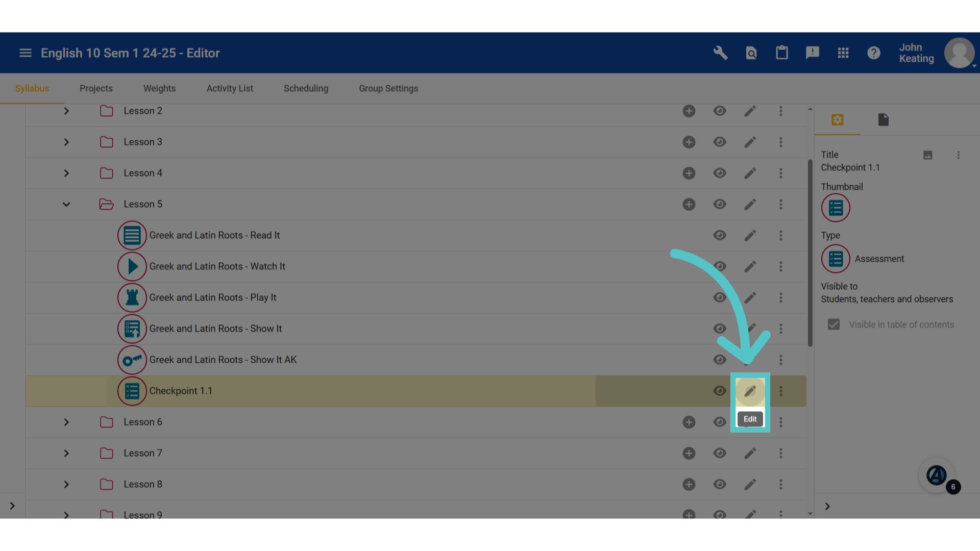Open document page tab in side panel
The image size is (980, 551).
tap(884, 120)
